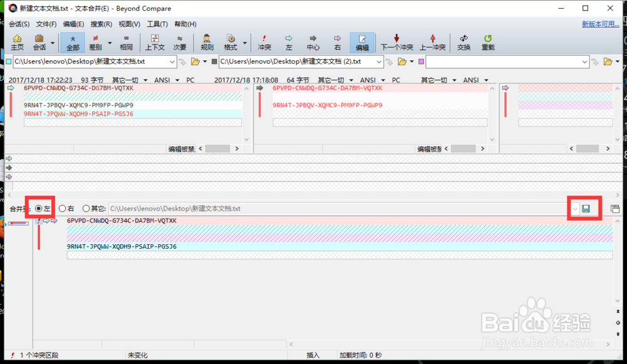The width and height of the screenshot is (627, 364).
Task: Click the 右 take-right toolbar arrow
Action: (337, 43)
